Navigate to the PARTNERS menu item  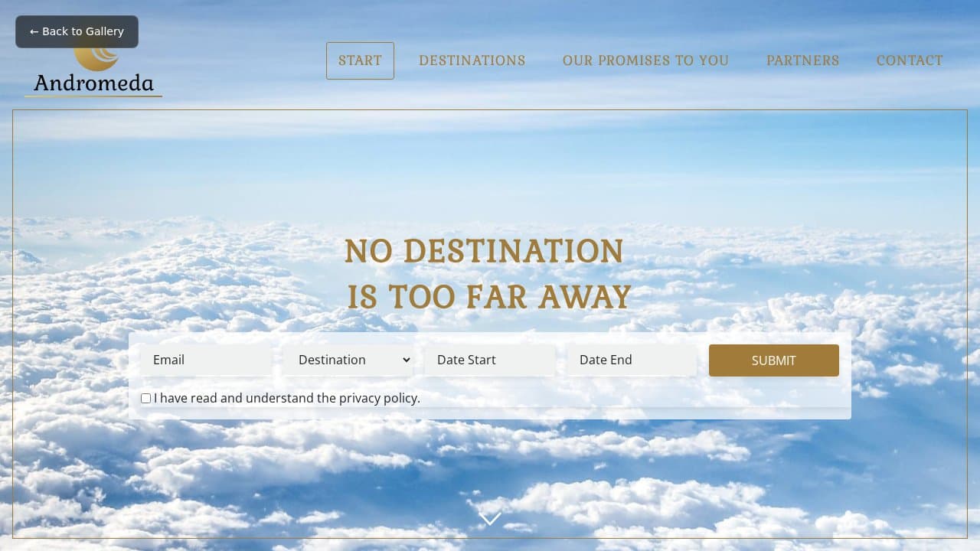(802, 60)
